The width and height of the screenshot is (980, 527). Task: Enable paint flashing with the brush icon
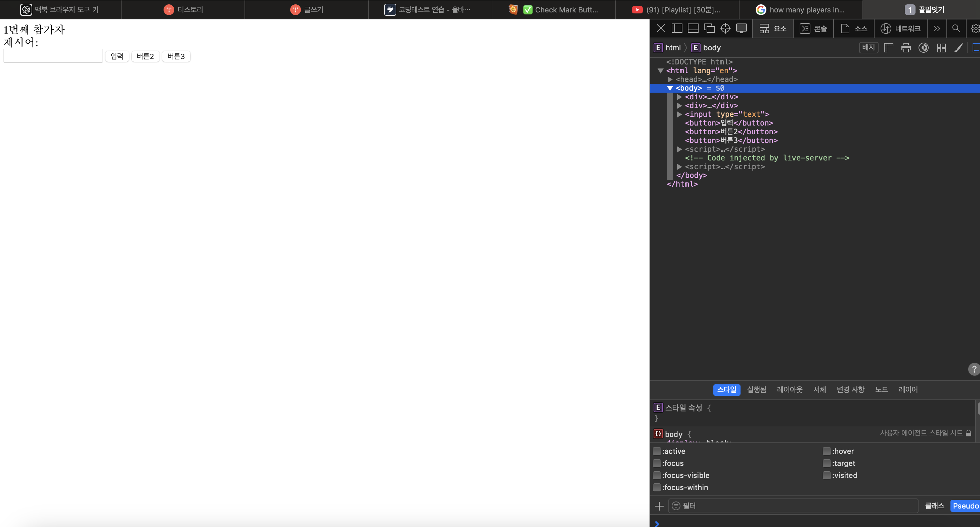(x=958, y=48)
